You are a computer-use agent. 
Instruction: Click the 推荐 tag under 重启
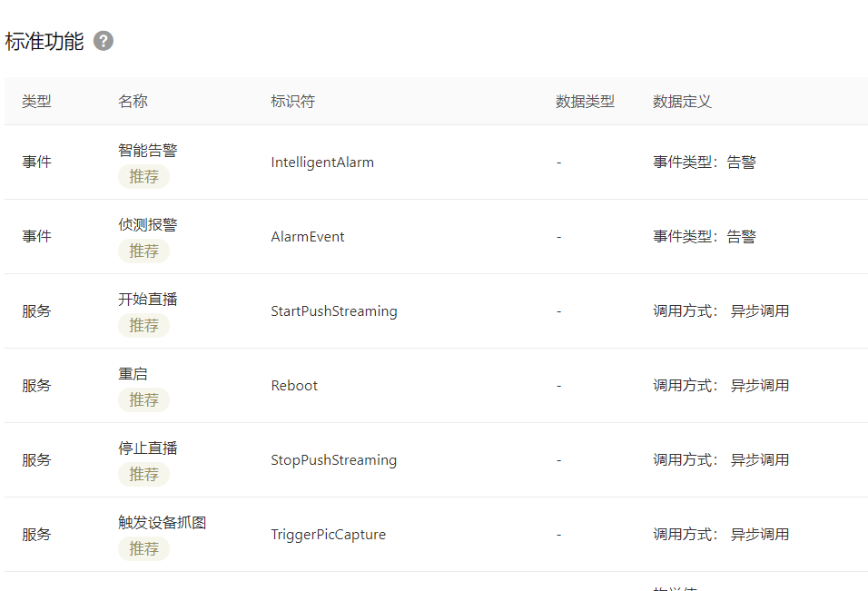point(144,400)
